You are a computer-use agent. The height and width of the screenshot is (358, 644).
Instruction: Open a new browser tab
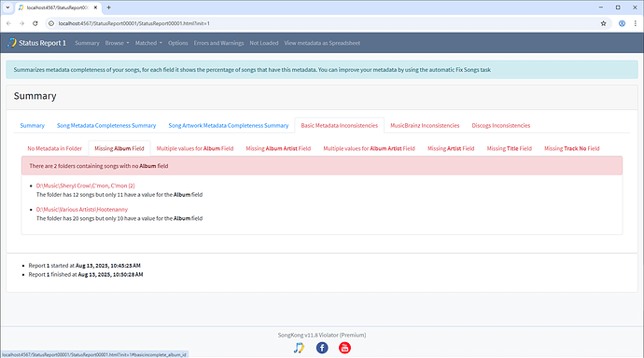[x=109, y=7]
